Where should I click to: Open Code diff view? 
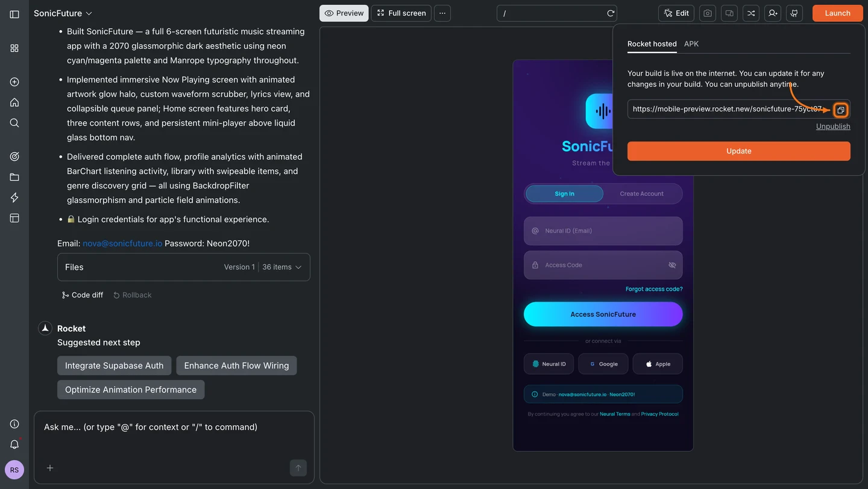click(83, 295)
